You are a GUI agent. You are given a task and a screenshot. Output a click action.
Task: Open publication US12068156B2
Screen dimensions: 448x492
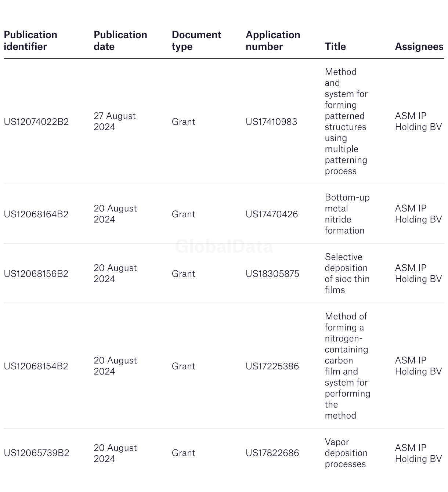[x=36, y=274]
